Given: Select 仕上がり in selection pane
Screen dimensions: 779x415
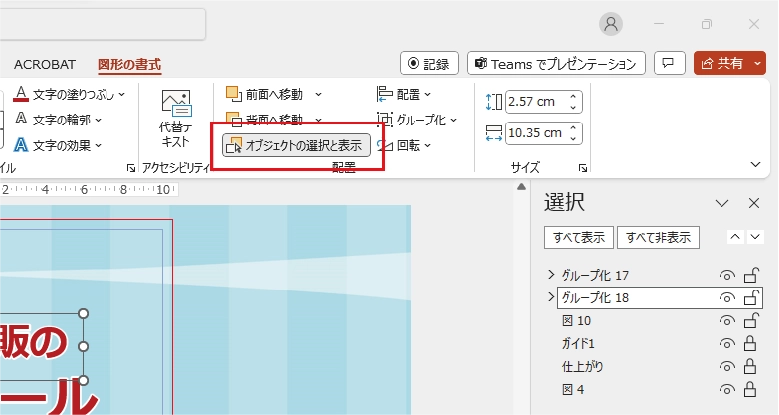Looking at the screenshot, I should [x=582, y=366].
